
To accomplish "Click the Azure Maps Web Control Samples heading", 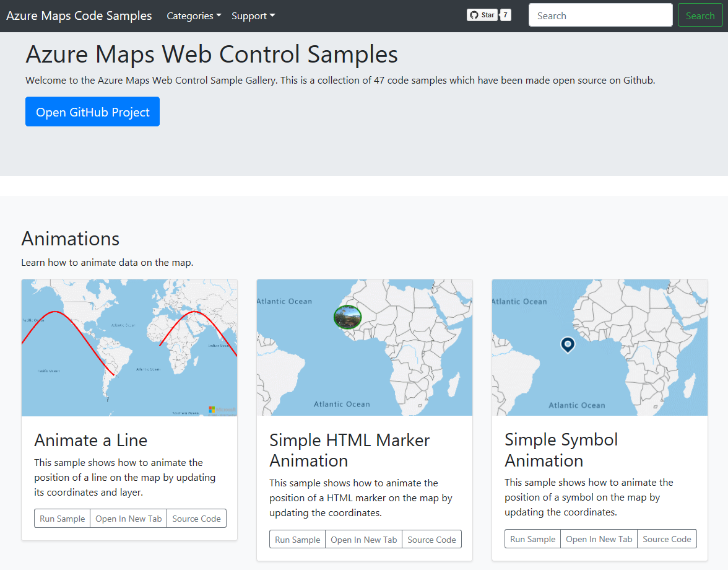I will 212,54.
